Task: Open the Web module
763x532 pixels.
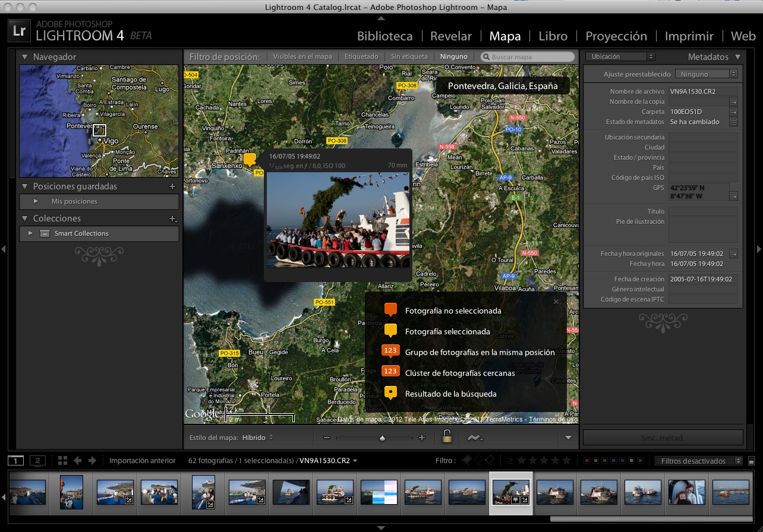Action: tap(743, 36)
